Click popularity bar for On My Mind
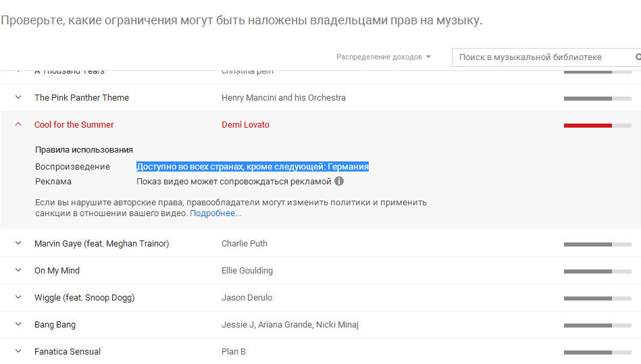Screen dimensions: 641x364 (x=597, y=271)
